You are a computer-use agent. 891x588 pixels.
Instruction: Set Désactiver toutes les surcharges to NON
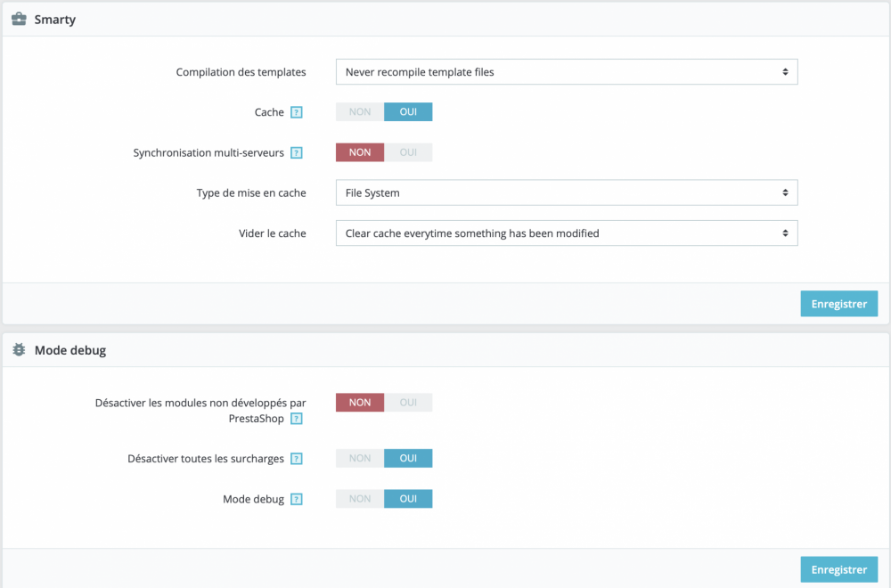coord(360,459)
